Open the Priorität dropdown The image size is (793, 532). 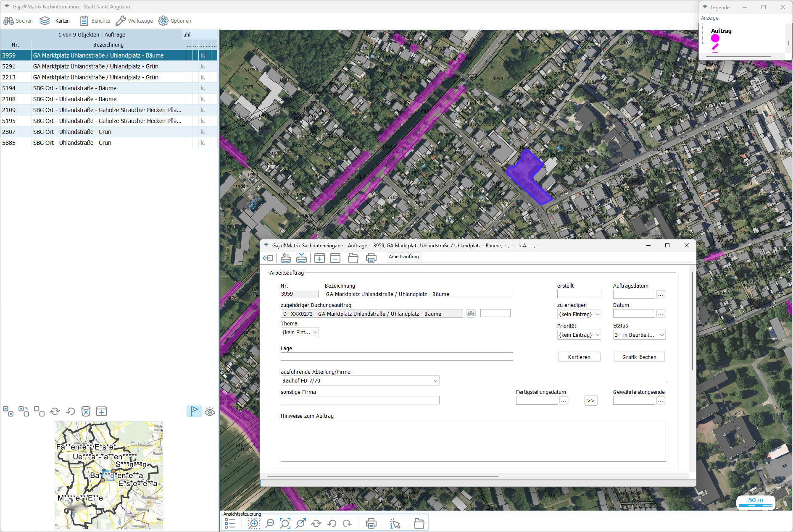pyautogui.click(x=579, y=335)
